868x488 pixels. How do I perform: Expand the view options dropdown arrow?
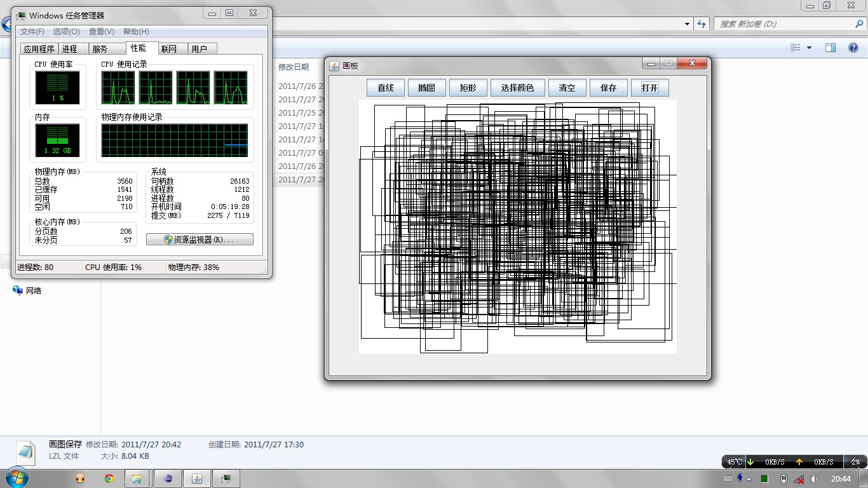coord(809,48)
